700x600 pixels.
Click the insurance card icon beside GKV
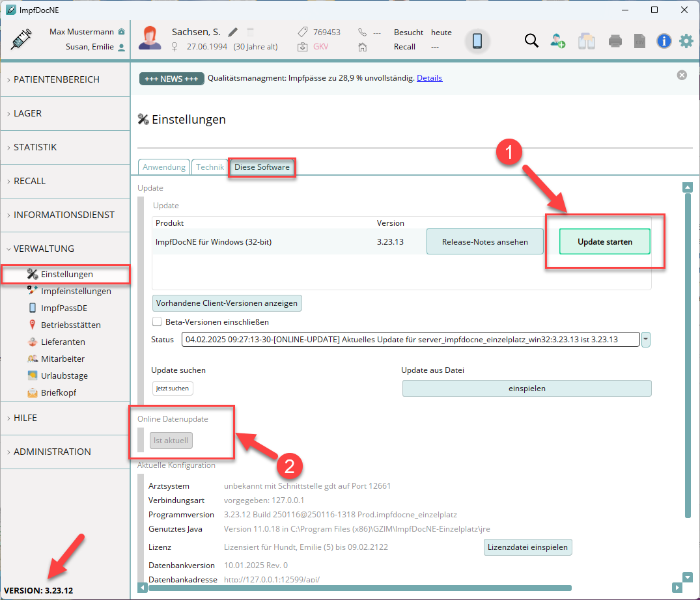(302, 47)
